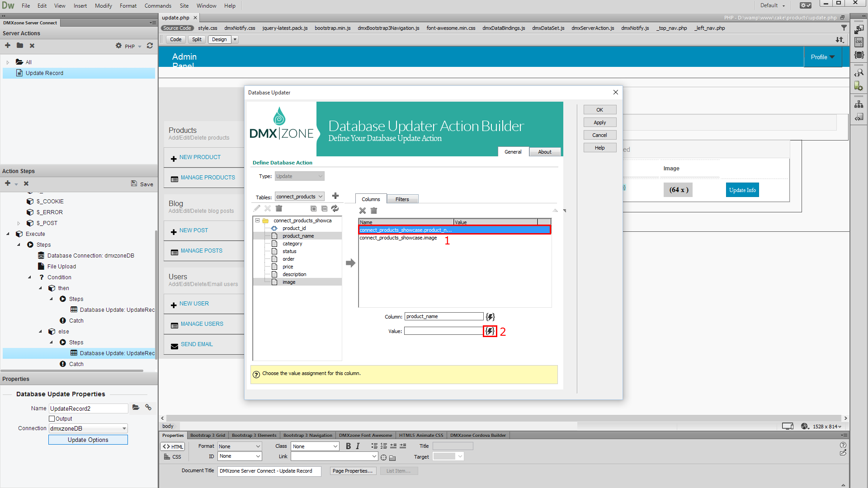This screenshot has height=488, width=868.
Task: Add new server action plus icon
Action: [x=8, y=45]
